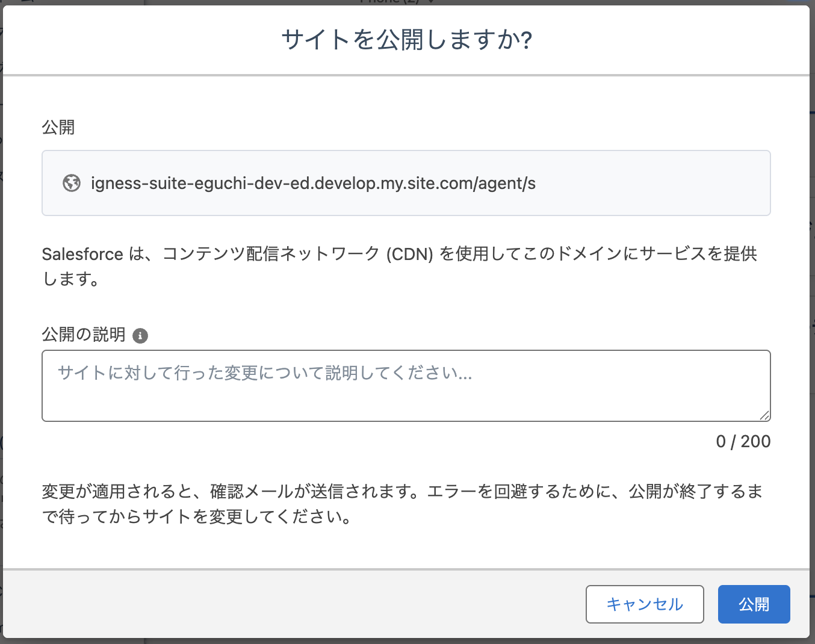Click the gray footer area left of キャンセル
The image size is (815, 644).
289,604
